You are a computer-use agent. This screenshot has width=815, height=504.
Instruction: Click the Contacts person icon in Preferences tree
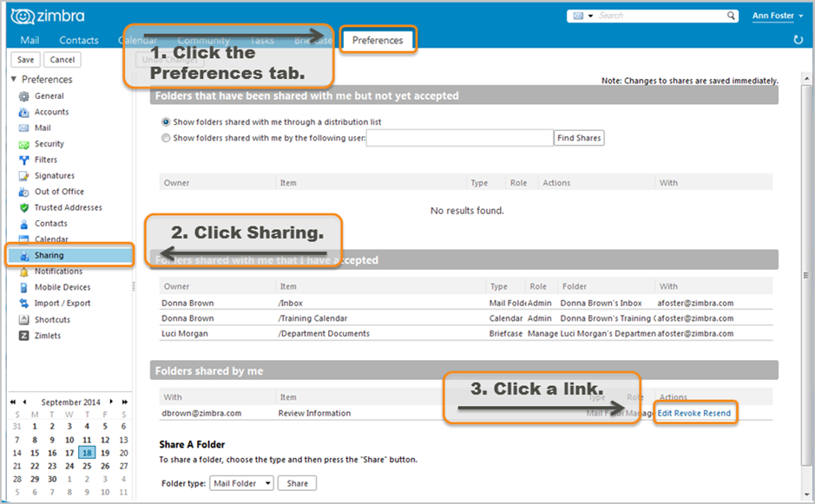24,224
